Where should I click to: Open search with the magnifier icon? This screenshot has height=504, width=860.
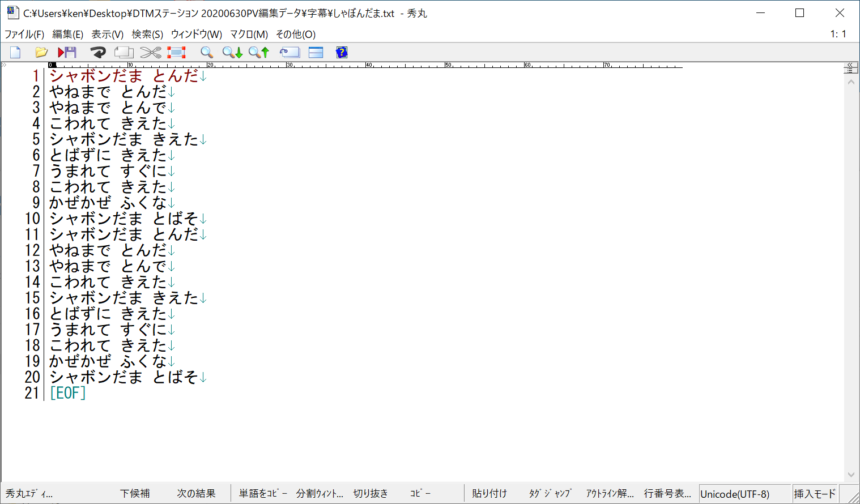[207, 53]
